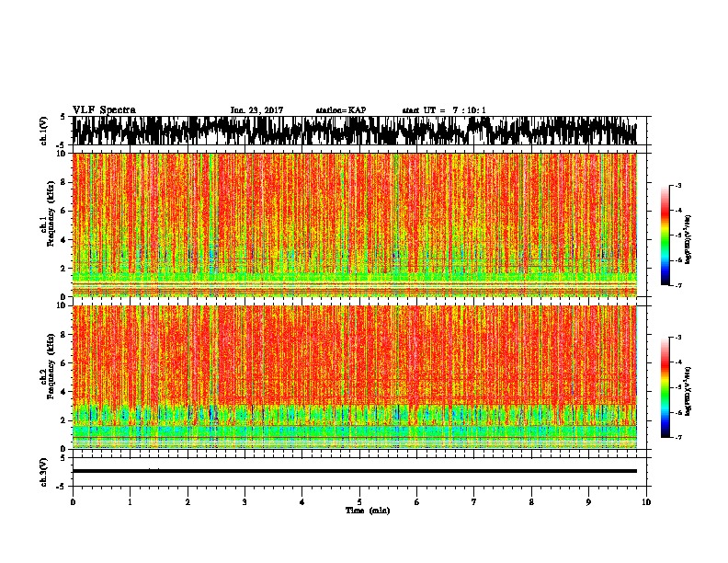Click the ch.3 flat voltage trace line
This screenshot has height=563, width=728.
[355, 471]
